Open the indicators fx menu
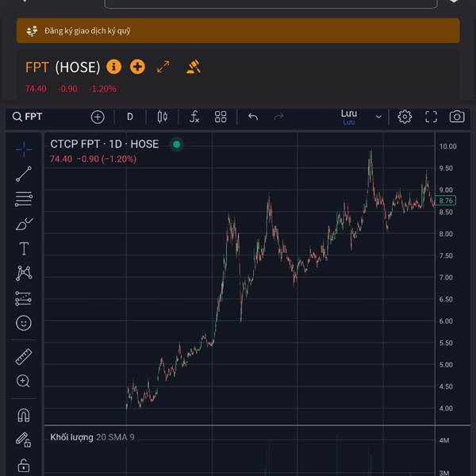Screen dimensions: 476x476 (194, 117)
